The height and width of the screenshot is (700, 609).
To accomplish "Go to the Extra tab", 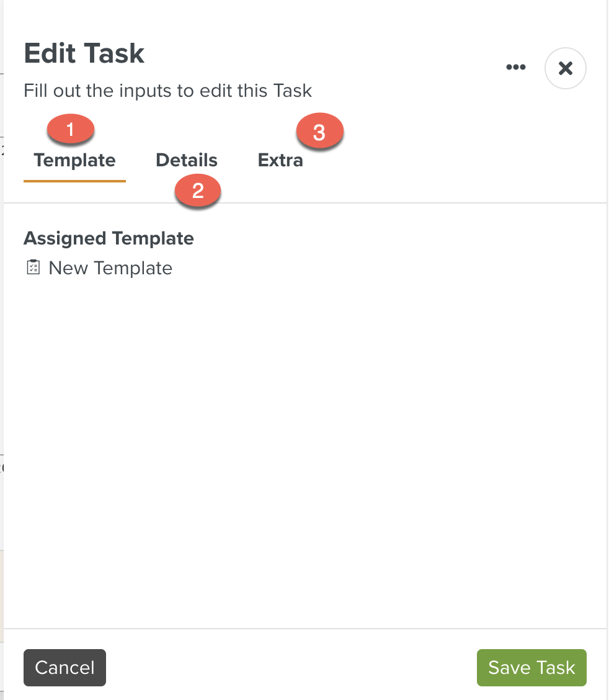I will [x=280, y=161].
